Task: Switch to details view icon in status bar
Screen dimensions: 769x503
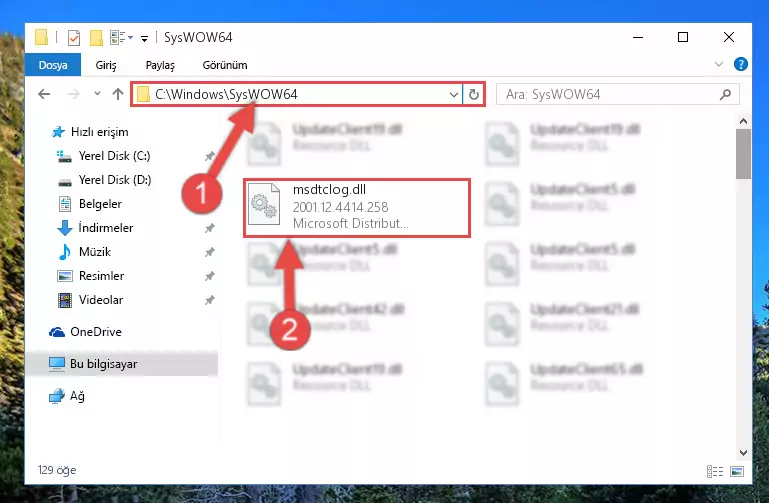Action: coord(715,471)
